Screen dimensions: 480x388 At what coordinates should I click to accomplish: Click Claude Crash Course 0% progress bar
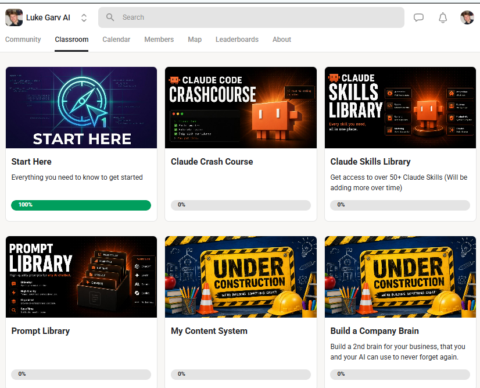[x=241, y=205]
